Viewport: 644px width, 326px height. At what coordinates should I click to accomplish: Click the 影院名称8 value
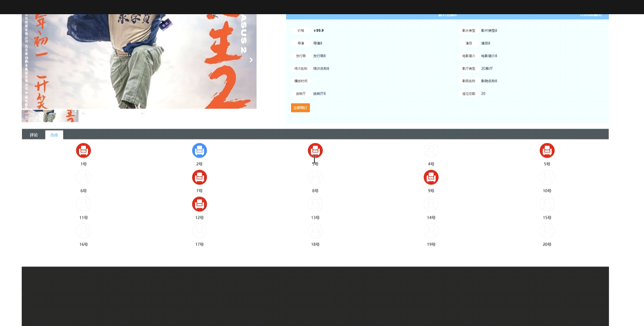click(489, 81)
